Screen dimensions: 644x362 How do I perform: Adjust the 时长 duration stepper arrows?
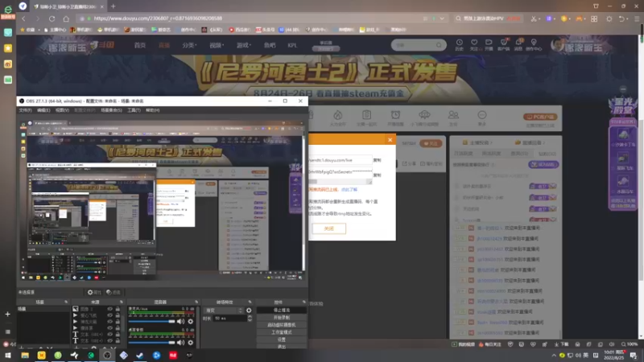tap(250, 318)
